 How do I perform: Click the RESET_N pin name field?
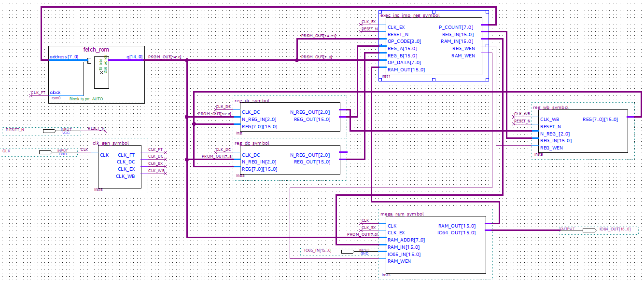(15, 130)
